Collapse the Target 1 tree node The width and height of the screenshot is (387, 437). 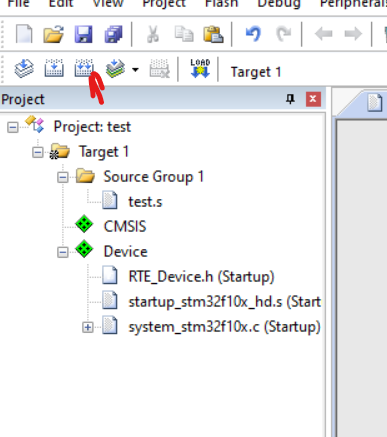[x=38, y=152]
